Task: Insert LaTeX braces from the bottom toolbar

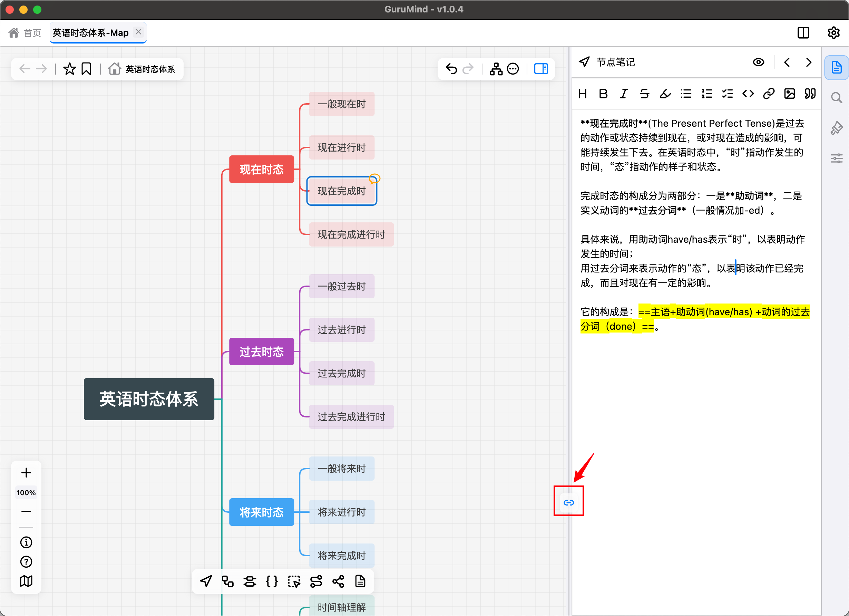Action: pyautogui.click(x=272, y=581)
